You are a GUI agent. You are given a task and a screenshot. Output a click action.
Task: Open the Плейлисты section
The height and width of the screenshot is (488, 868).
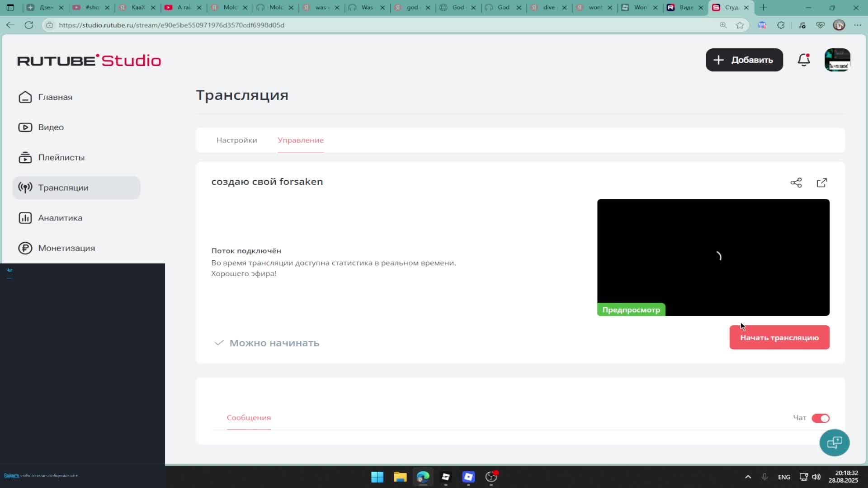tap(61, 157)
